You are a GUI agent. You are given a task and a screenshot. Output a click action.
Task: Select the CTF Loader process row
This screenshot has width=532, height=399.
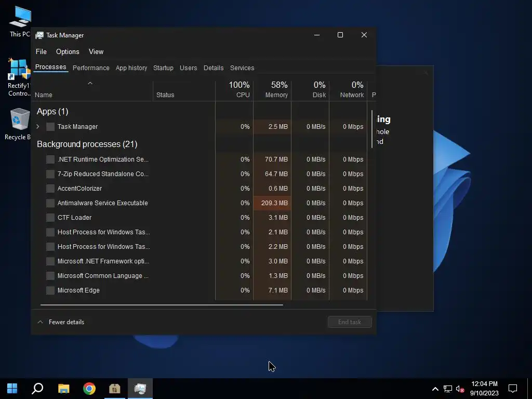pos(199,218)
